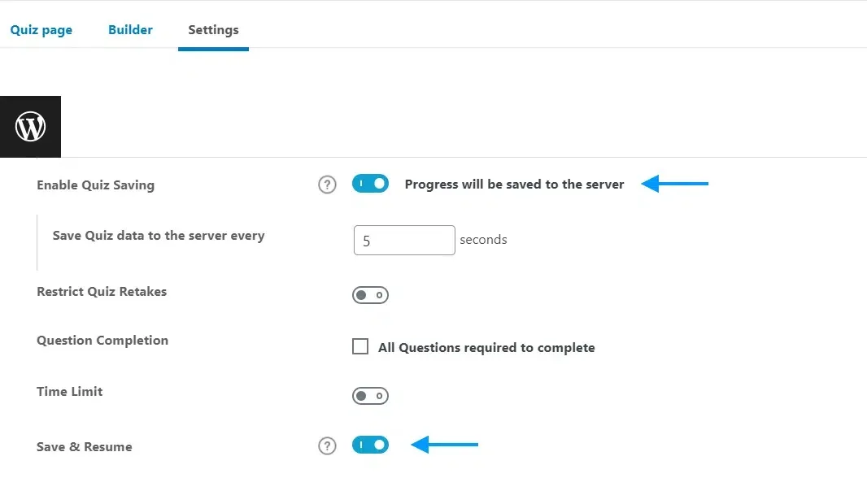Select the Settings tab
867x504 pixels.
click(x=213, y=29)
